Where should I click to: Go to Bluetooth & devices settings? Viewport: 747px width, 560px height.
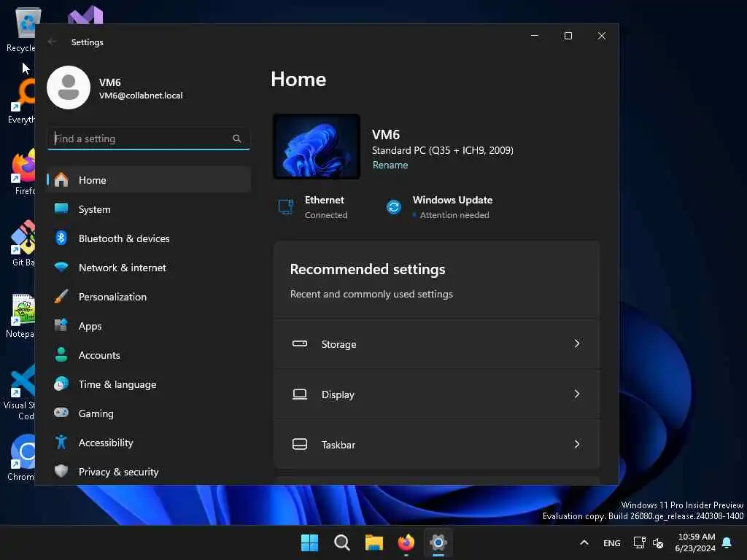(149, 238)
